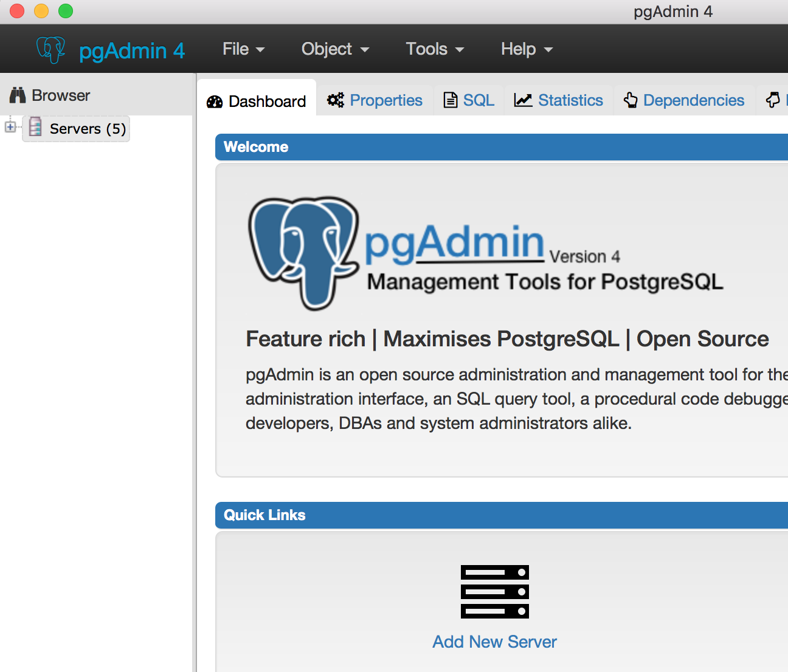Select the Servers (5) tree item
Viewport: 788px width, 672px height.
point(77,128)
